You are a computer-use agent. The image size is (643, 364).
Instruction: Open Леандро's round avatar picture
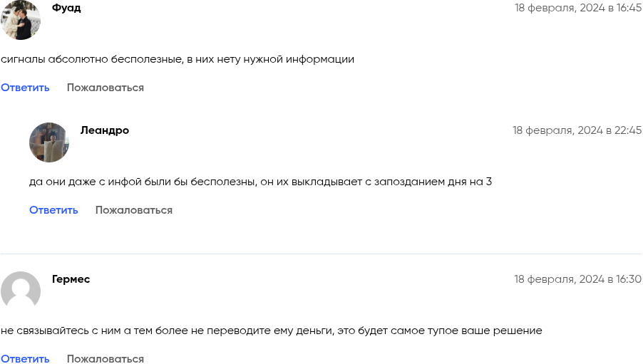[48, 142]
